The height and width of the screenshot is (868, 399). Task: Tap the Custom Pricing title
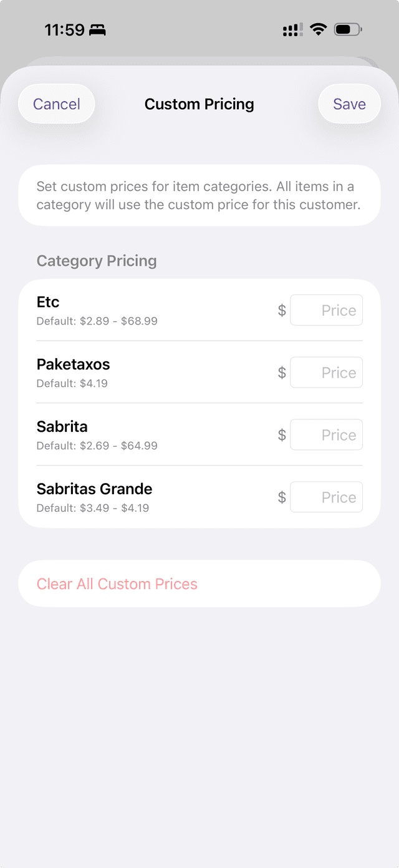coord(199,104)
